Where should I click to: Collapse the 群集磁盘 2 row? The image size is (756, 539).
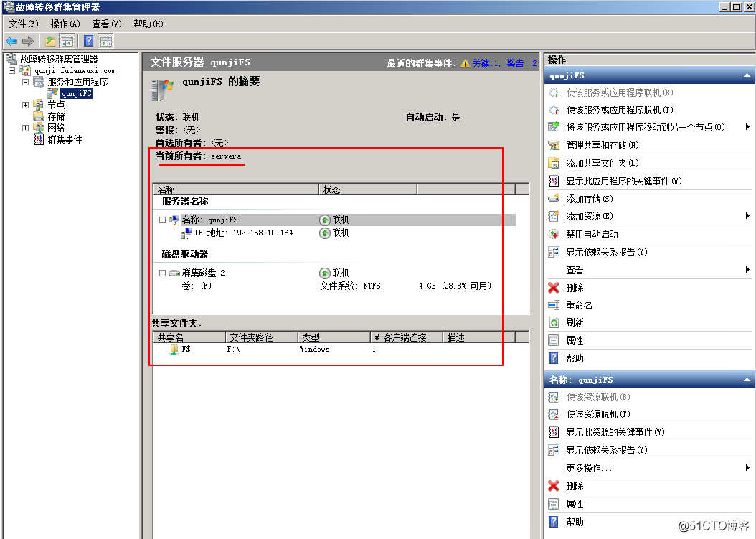[163, 273]
